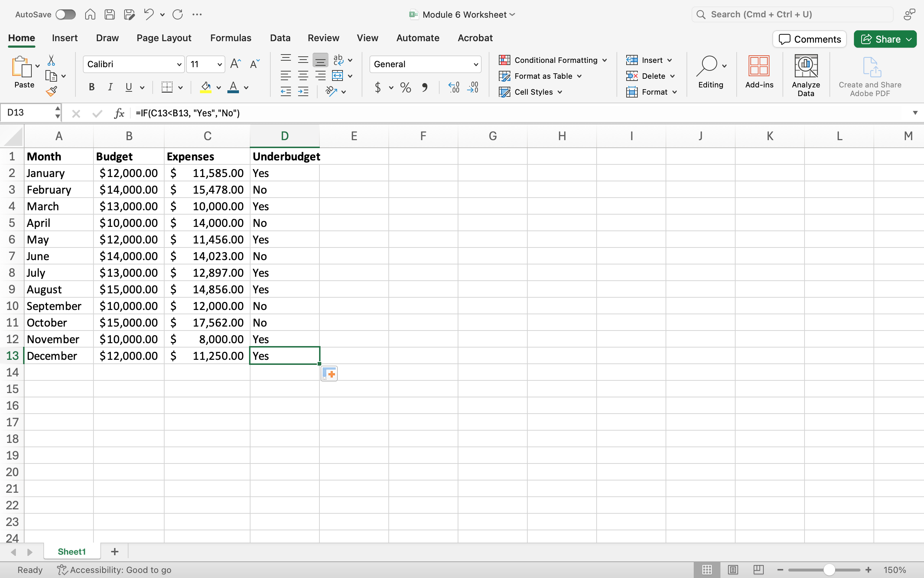Image resolution: width=924 pixels, height=578 pixels.
Task: Click the Editing button
Action: [x=711, y=72]
